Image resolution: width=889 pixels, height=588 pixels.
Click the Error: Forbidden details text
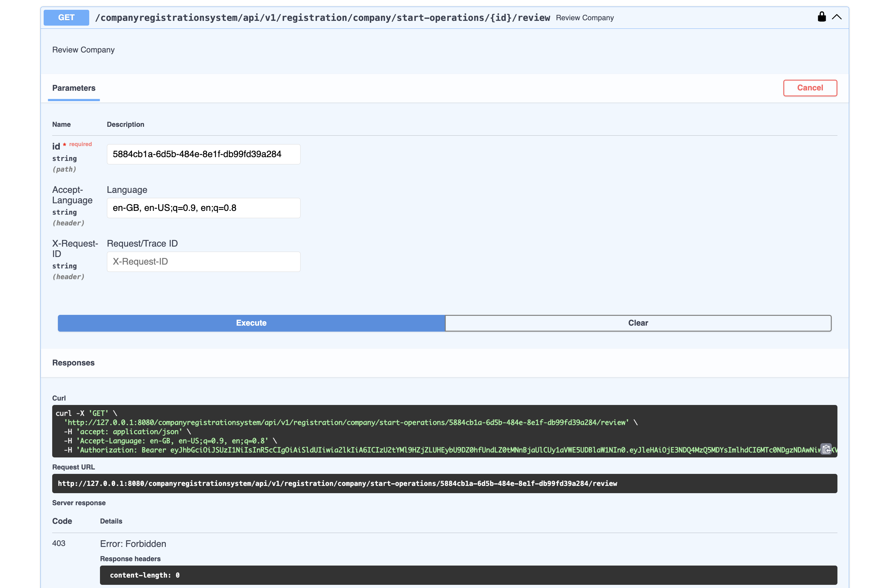(133, 544)
